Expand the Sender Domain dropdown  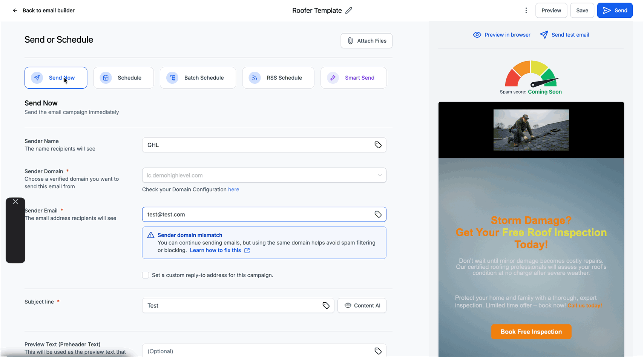264,175
